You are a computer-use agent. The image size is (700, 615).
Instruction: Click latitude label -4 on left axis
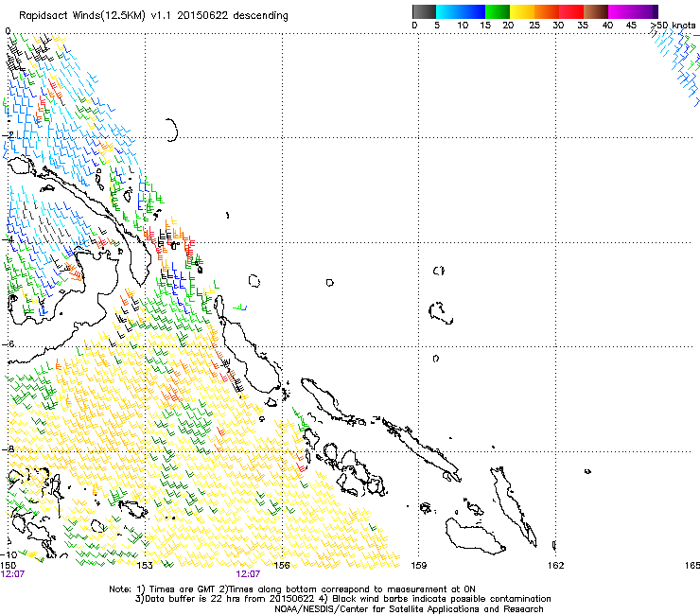8,239
